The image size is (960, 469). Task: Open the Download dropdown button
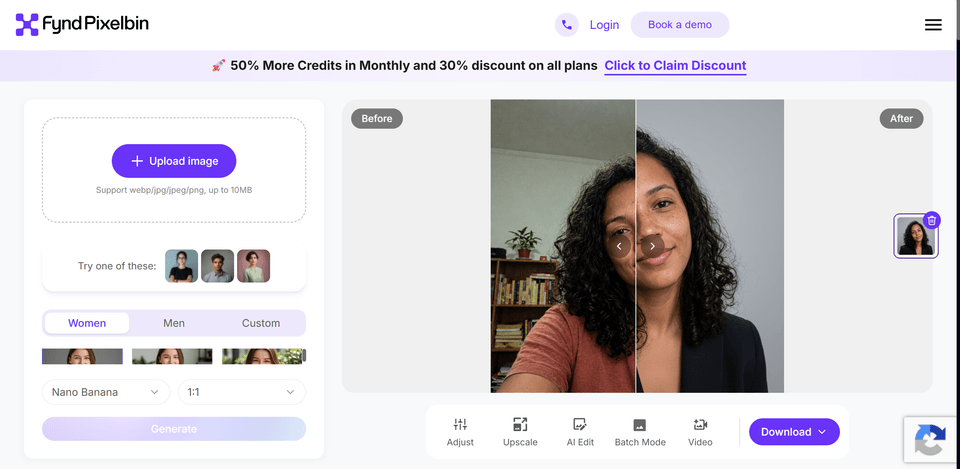tap(794, 432)
